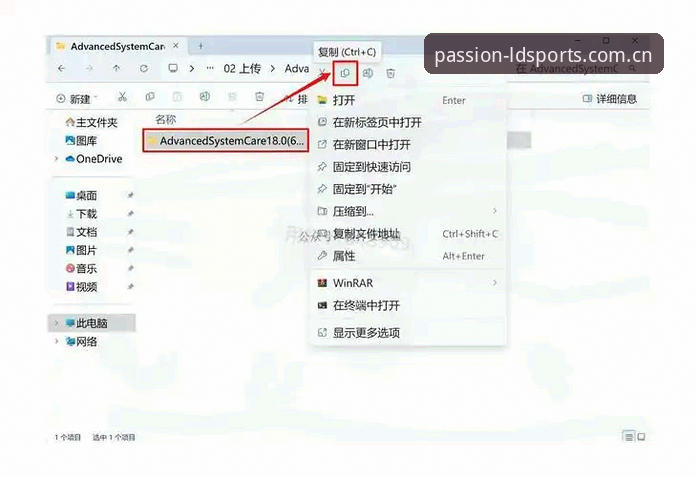696x477 pixels.
Task: Click Delete trash icon in context menu top bar
Action: point(390,73)
